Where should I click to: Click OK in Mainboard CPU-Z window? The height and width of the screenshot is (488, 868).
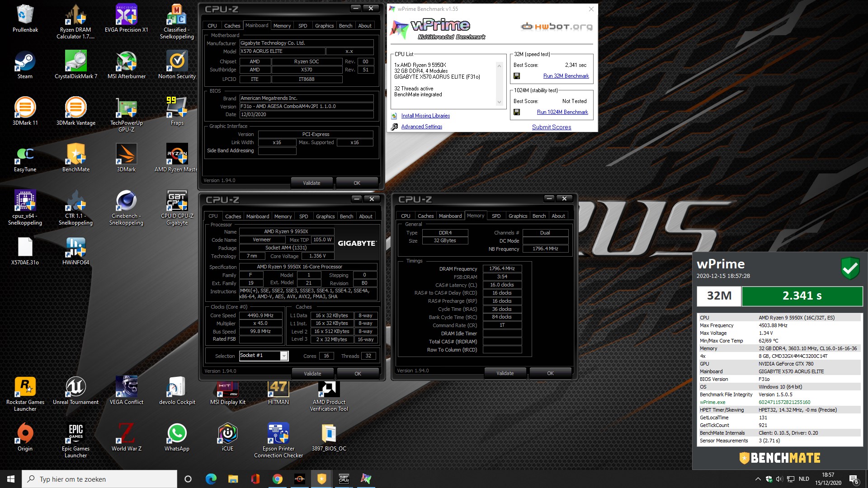pos(357,183)
